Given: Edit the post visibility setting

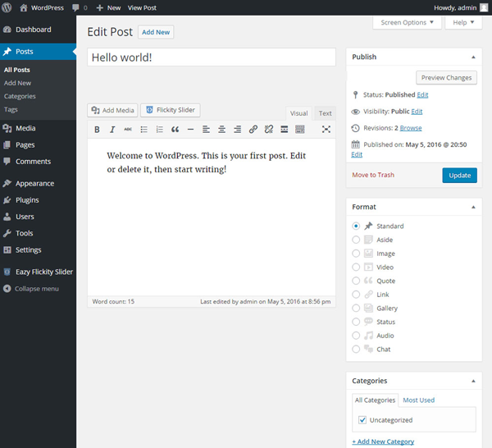Looking at the screenshot, I should click(x=417, y=112).
